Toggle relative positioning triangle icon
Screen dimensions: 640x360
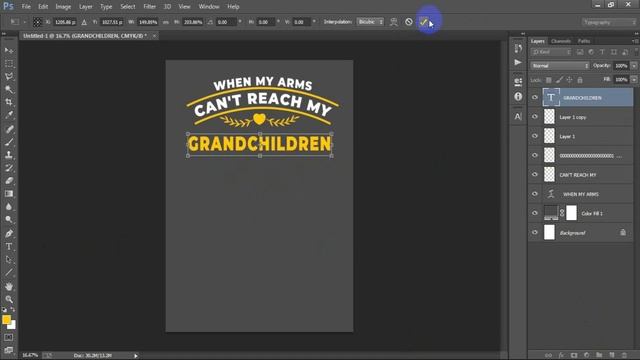tap(84, 22)
